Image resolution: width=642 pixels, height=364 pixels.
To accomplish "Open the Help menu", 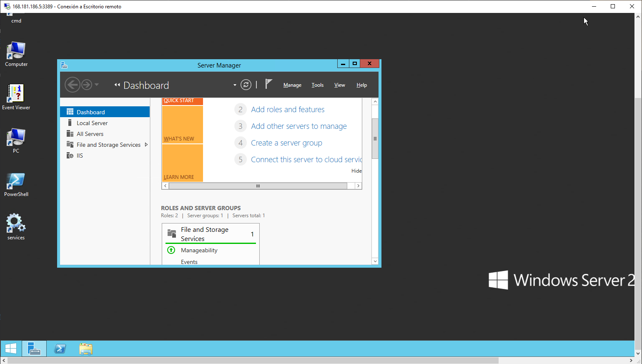I will pyautogui.click(x=362, y=85).
